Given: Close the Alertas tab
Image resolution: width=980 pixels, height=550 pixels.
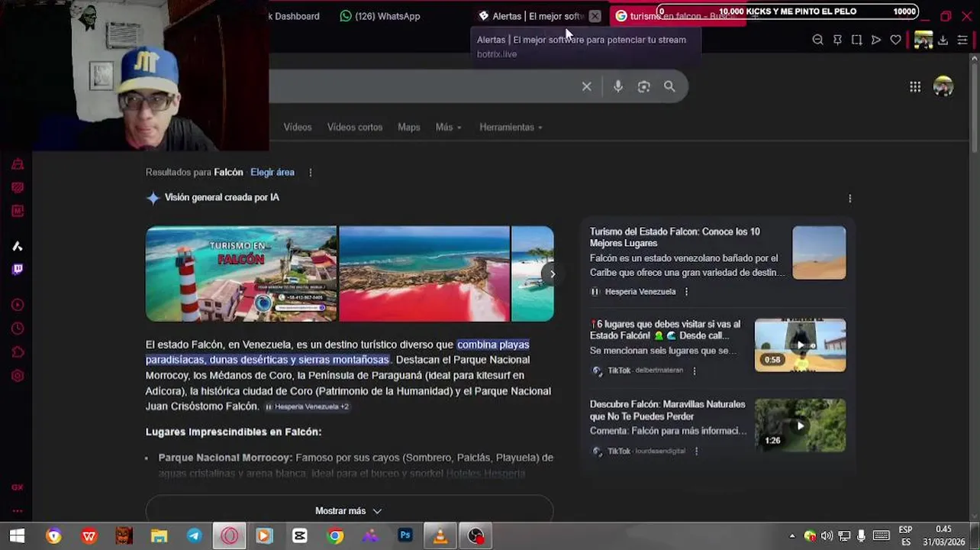Looking at the screenshot, I should (x=595, y=16).
